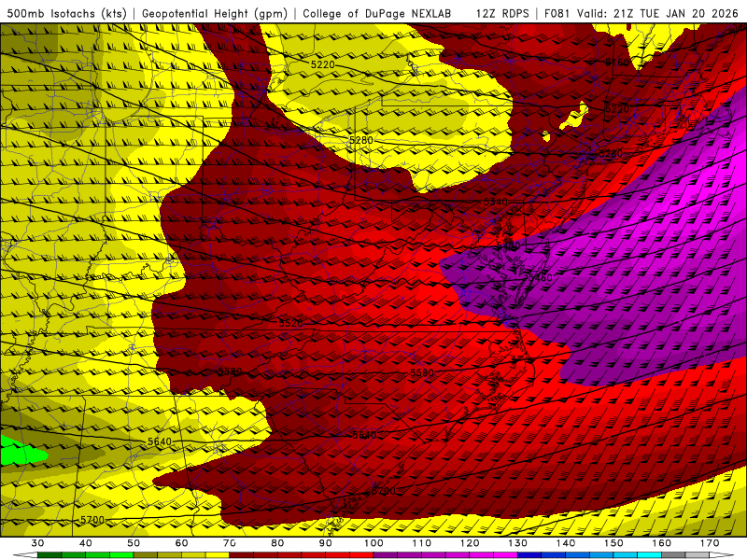Click the 5640 contour label in yellow area
This screenshot has width=747, height=560.
159,441
